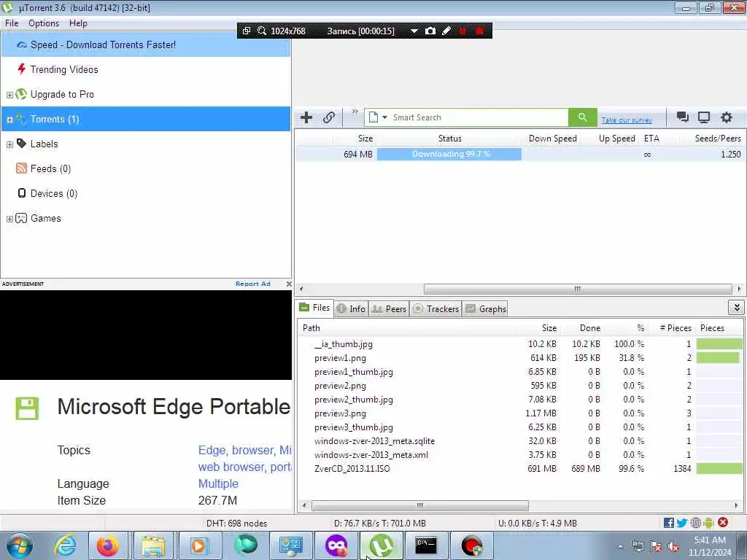The image size is (747, 560).
Task: Expand the Games tree node
Action: click(x=9, y=219)
